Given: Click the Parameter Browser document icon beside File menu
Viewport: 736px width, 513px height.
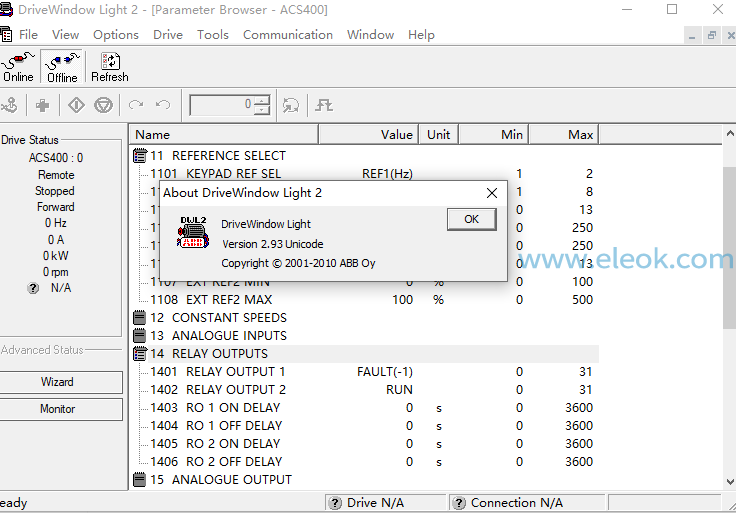Looking at the screenshot, I should [x=6, y=35].
